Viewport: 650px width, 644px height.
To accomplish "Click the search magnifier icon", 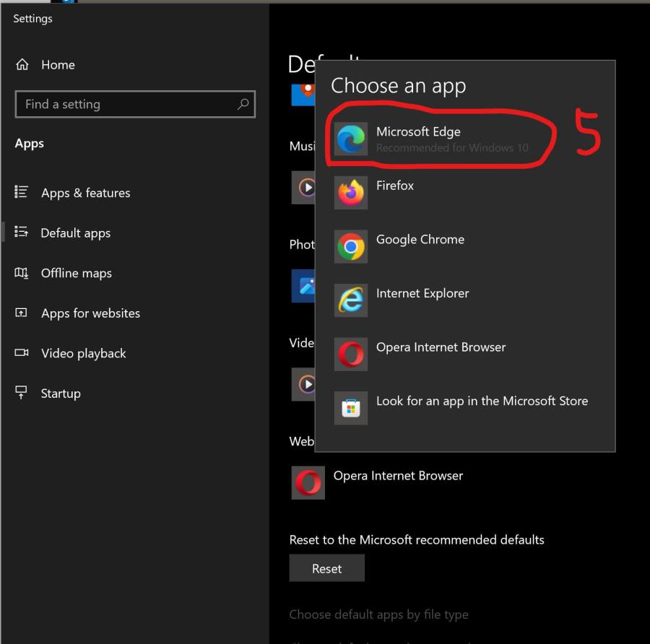I will click(x=243, y=104).
